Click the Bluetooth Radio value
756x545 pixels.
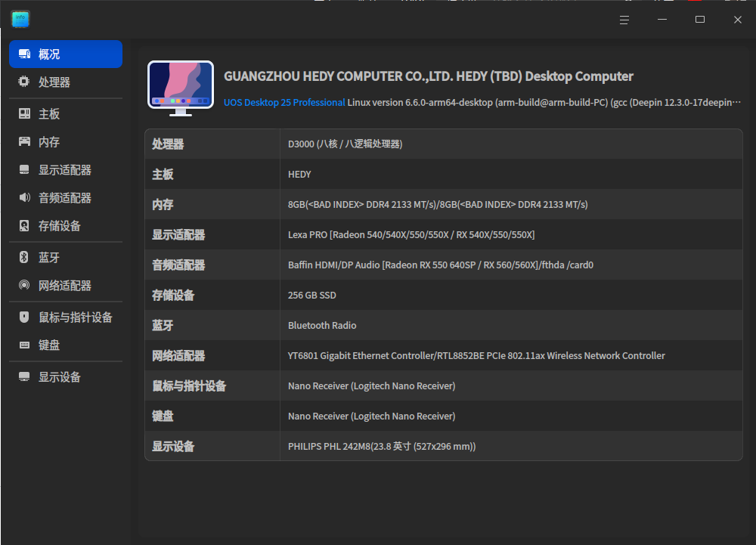click(322, 326)
